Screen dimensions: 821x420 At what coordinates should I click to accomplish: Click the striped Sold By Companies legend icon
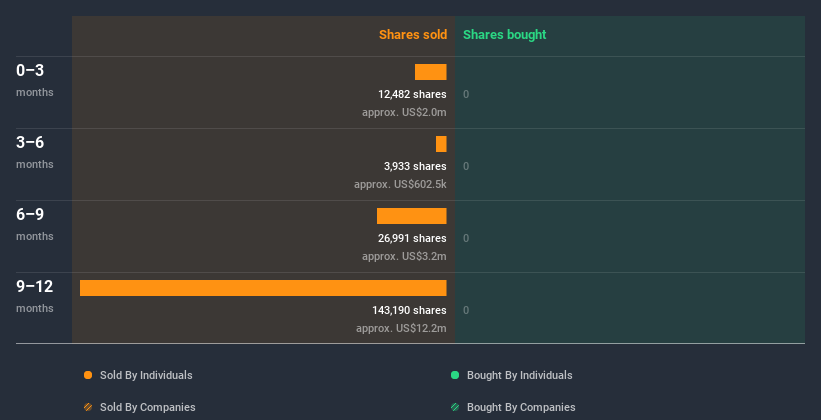tap(88, 407)
